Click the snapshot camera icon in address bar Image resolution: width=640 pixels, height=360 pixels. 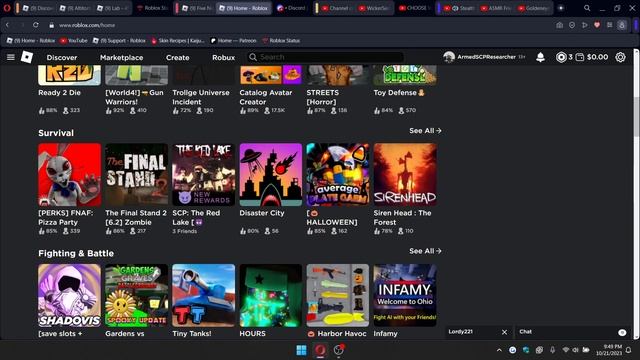560,25
